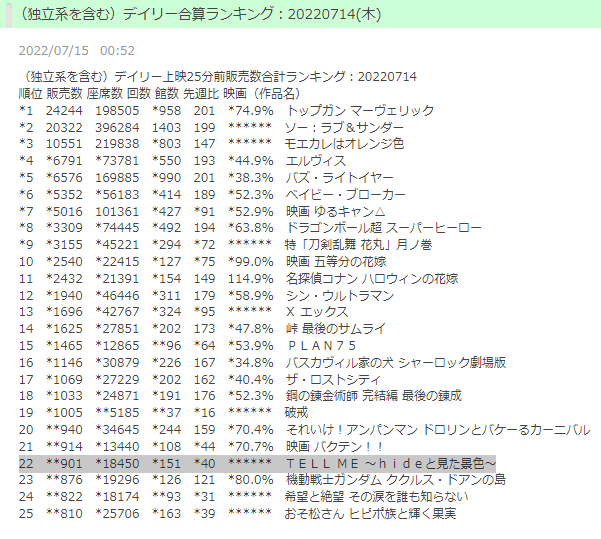Click seat count *18450 in highlighted row
This screenshot has width=601, height=539.
coord(117,463)
